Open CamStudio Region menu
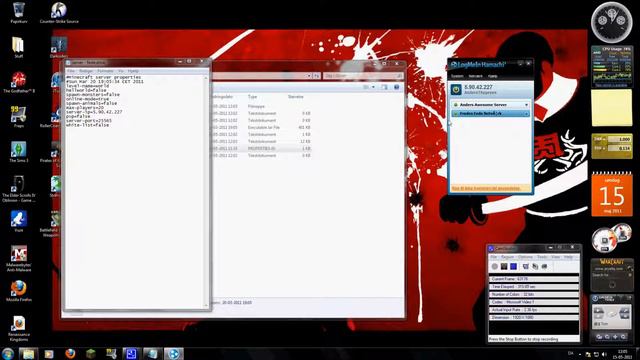This screenshot has height=360, width=640. [507, 257]
